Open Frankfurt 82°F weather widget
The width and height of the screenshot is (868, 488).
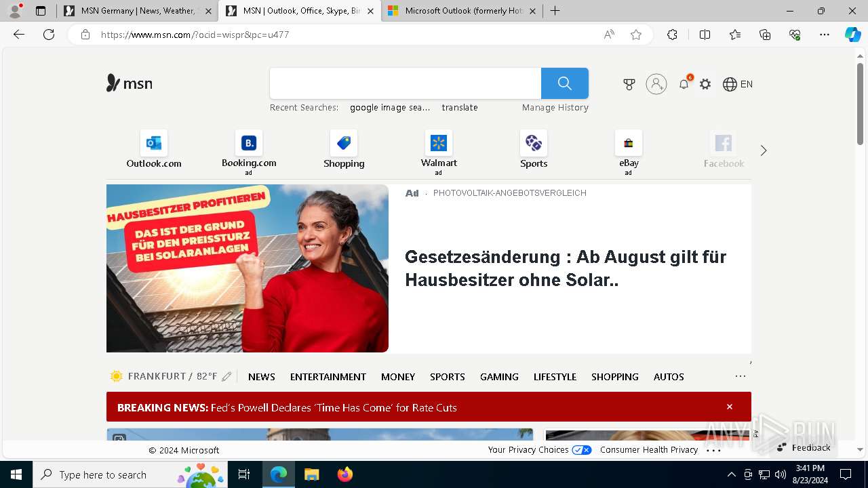point(164,376)
